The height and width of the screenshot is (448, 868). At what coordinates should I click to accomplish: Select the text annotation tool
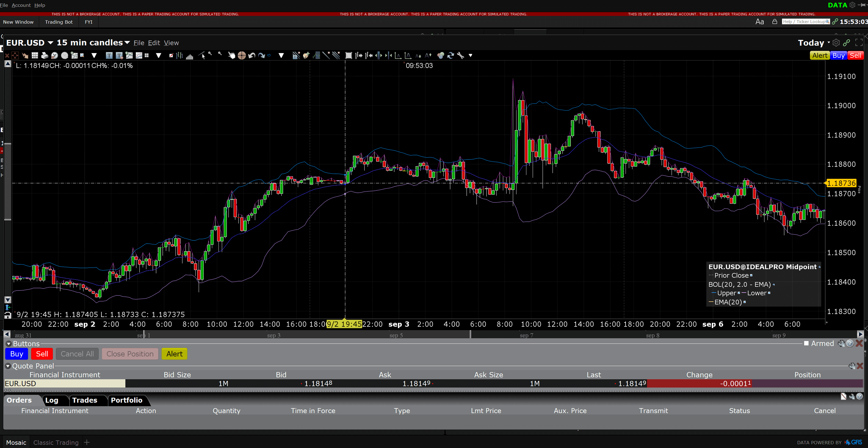(109, 55)
